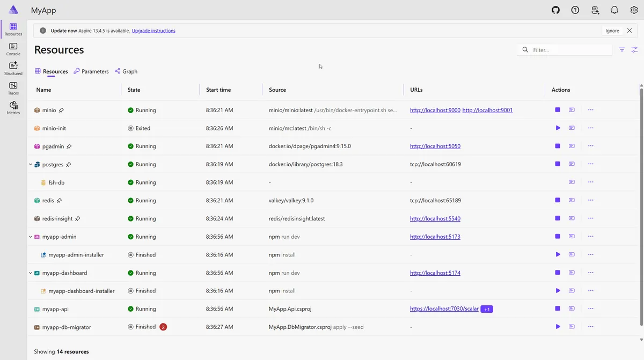Open more actions menu for postgres
Image resolution: width=644 pixels, height=360 pixels.
pos(591,164)
